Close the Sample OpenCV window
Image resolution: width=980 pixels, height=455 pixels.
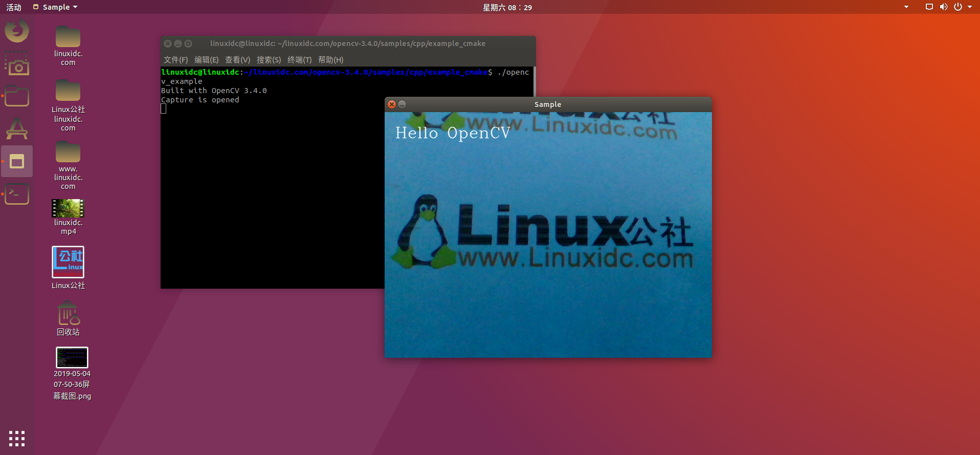[x=392, y=104]
